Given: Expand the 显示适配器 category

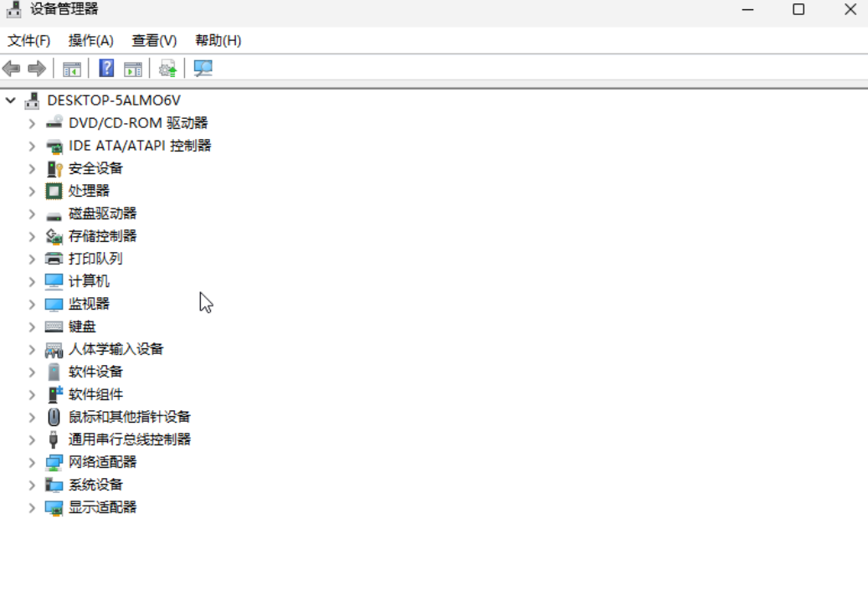Looking at the screenshot, I should [x=32, y=507].
